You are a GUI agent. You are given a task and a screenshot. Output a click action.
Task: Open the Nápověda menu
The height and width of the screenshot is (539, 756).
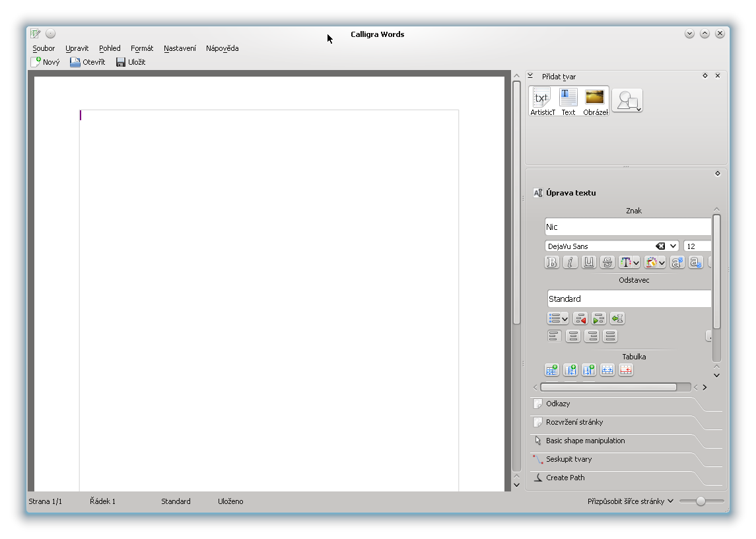tap(223, 48)
